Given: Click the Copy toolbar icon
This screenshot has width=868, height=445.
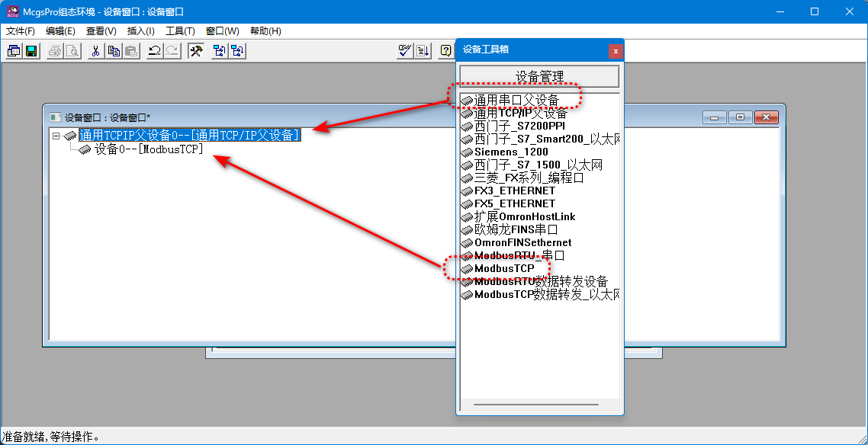Looking at the screenshot, I should (x=114, y=51).
